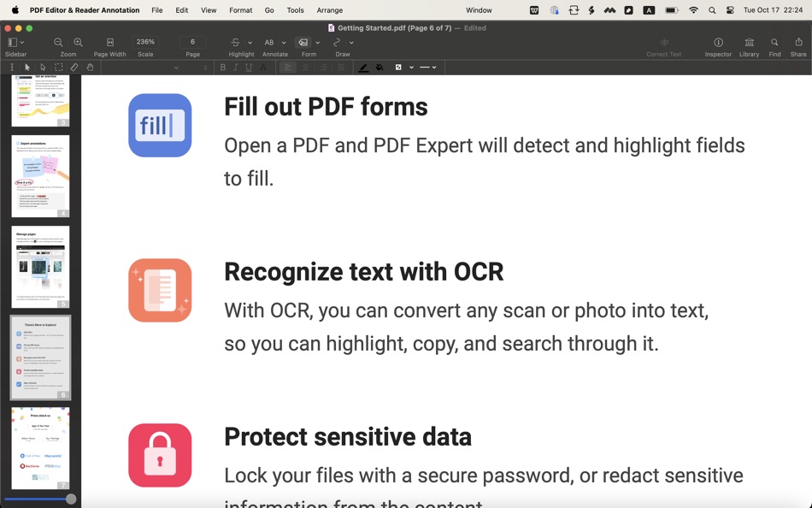Click the Find magnifier icon
This screenshot has width=812, height=508.
coord(773,41)
